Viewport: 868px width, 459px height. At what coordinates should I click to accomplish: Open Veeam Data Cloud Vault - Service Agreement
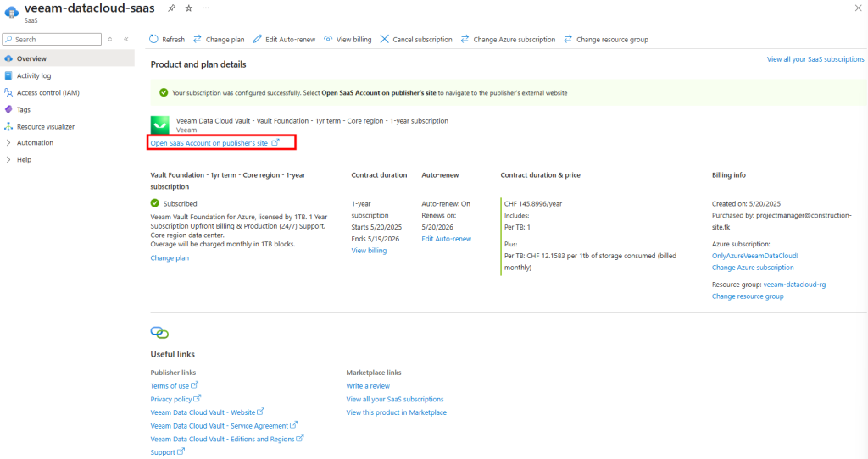point(224,425)
